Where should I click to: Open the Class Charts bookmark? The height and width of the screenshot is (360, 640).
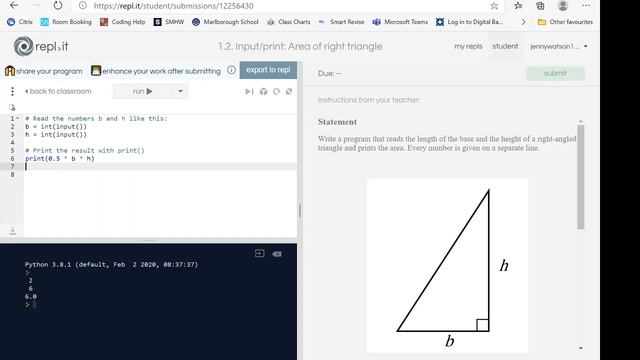tap(289, 22)
